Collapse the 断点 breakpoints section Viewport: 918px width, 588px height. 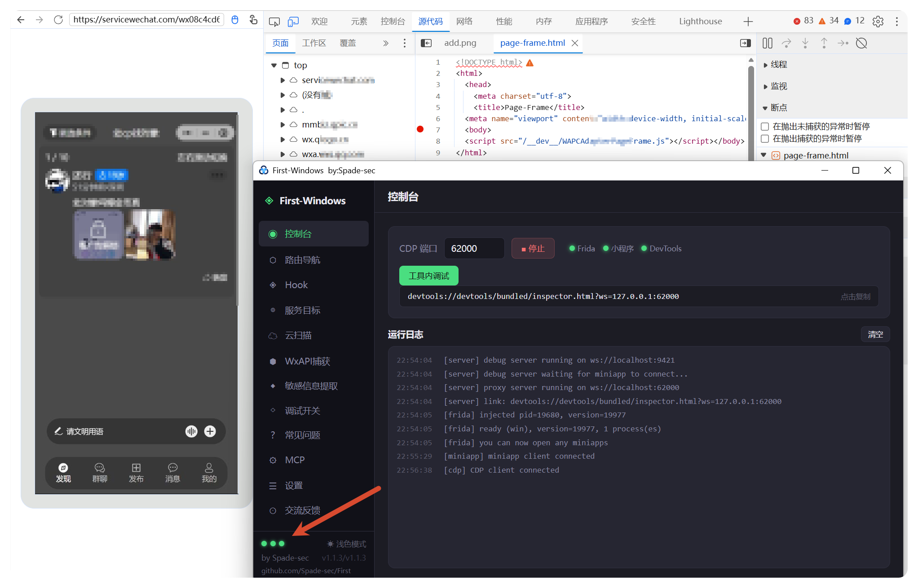[x=765, y=108]
